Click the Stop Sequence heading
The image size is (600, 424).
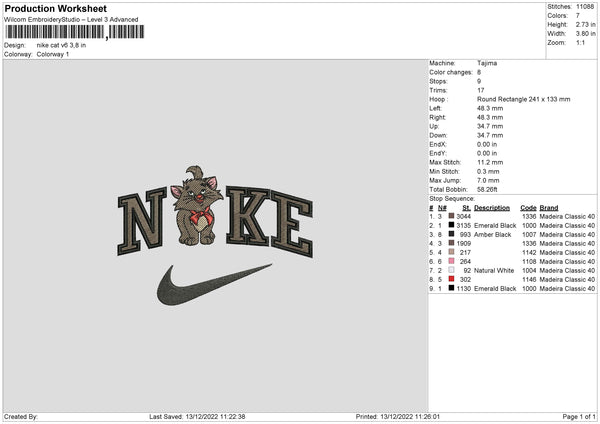coord(452,199)
